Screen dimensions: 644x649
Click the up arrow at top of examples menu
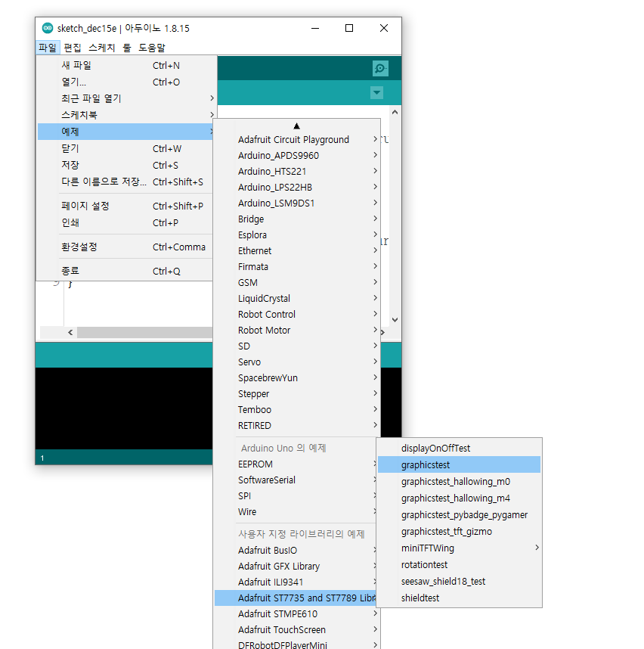(296, 126)
